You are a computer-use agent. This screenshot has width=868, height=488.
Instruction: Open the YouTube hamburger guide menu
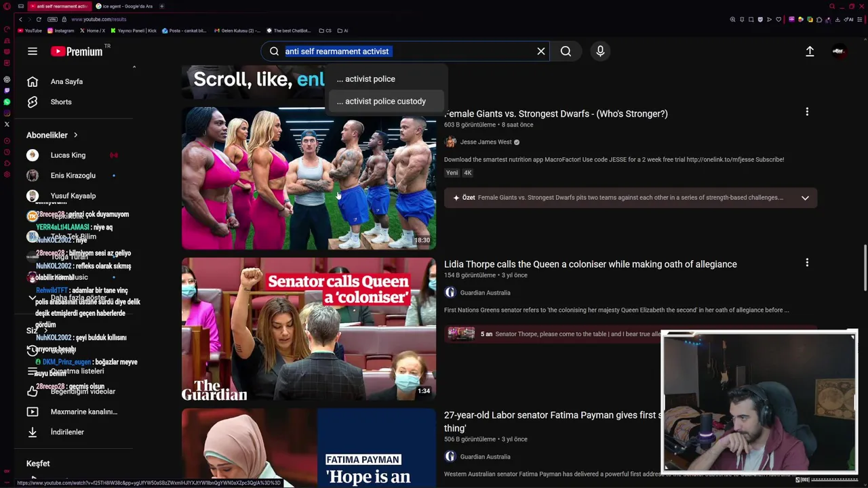pyautogui.click(x=32, y=52)
